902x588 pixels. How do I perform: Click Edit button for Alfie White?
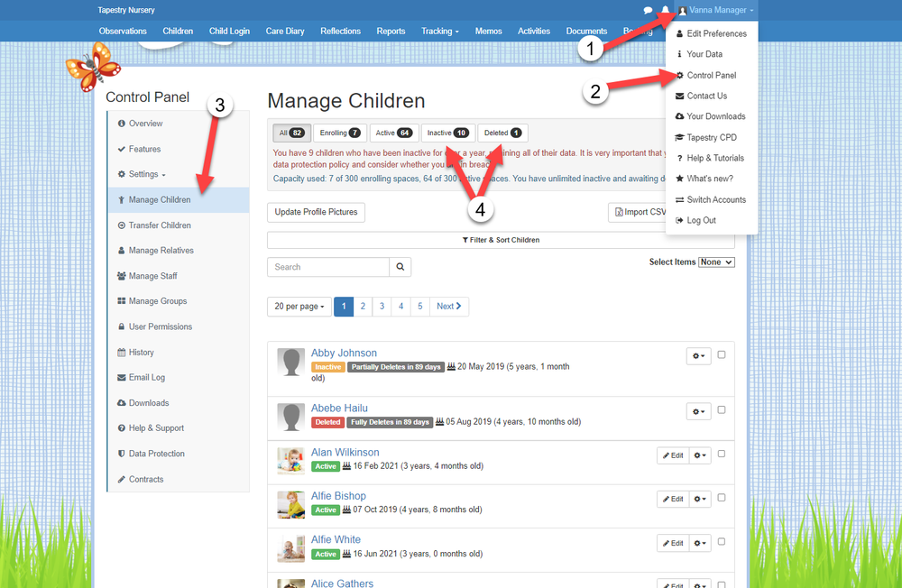[x=673, y=543]
